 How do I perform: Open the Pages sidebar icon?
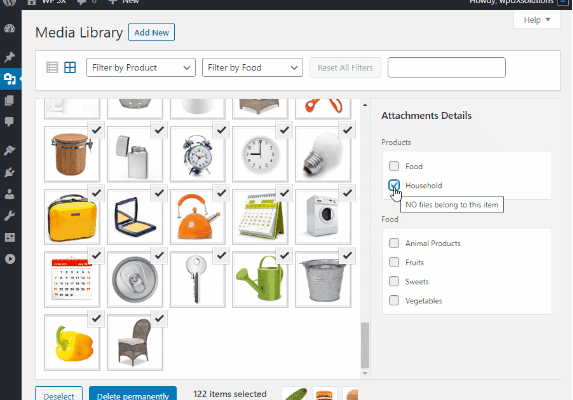[x=10, y=100]
